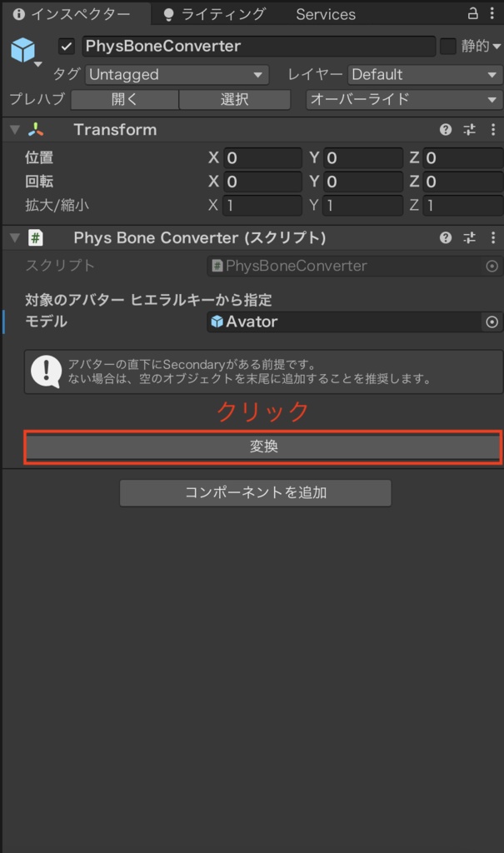Lock the Inspector panel
Viewport: 504px width, 853px height.
[473, 13]
